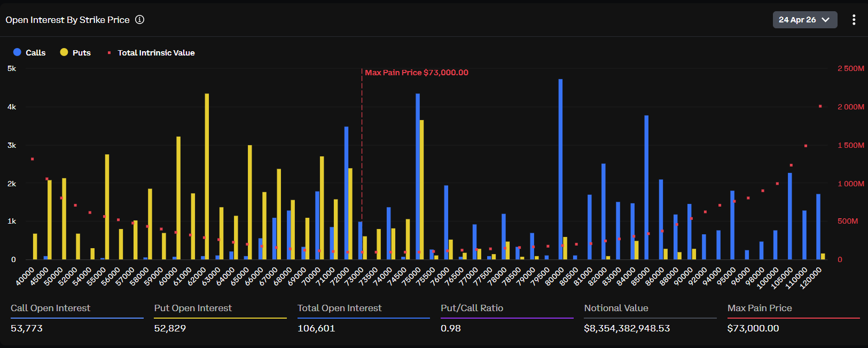Click the red intrinsic value point above 120000
Image resolution: width=868 pixels, height=348 pixels.
[820, 106]
